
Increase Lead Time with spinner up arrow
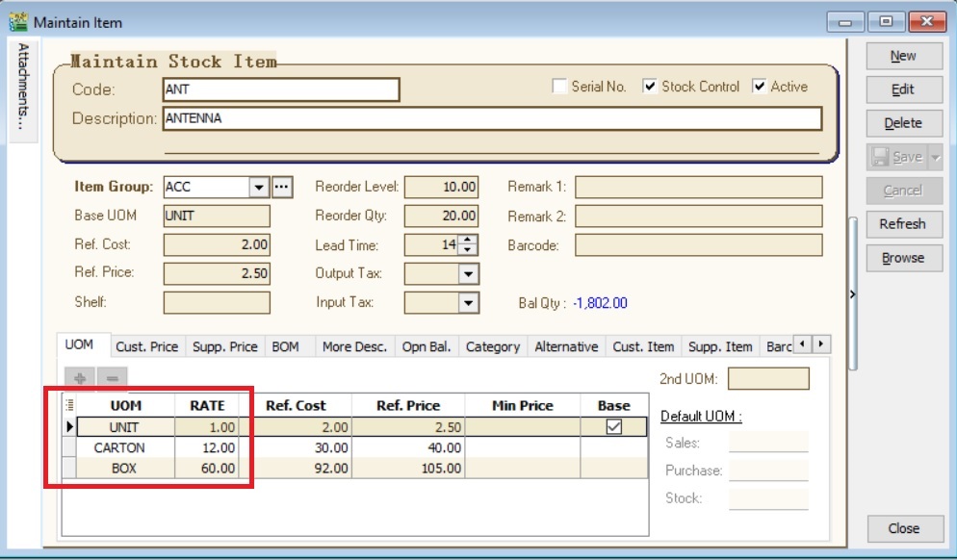[468, 241]
